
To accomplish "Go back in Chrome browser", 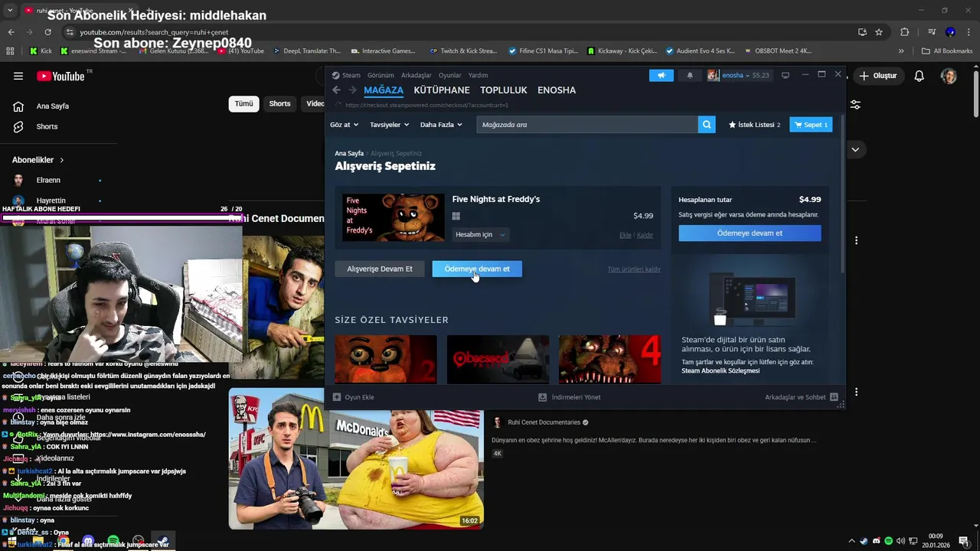I will tap(11, 32).
